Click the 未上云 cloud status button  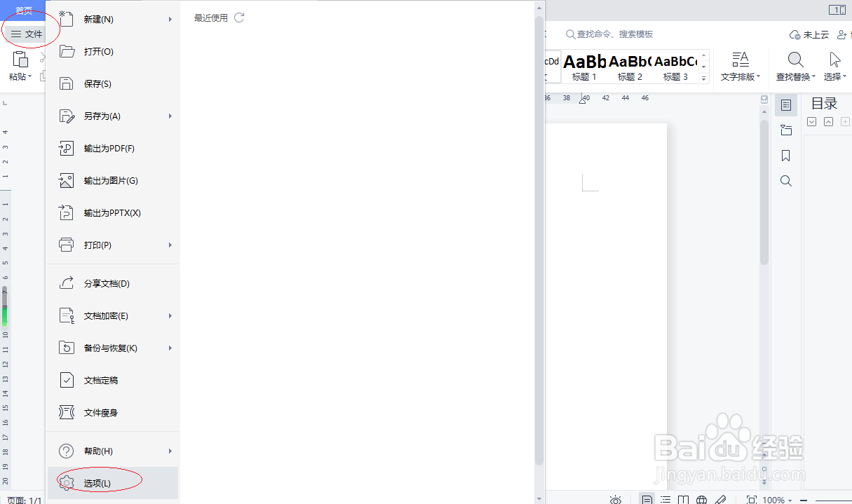click(809, 34)
